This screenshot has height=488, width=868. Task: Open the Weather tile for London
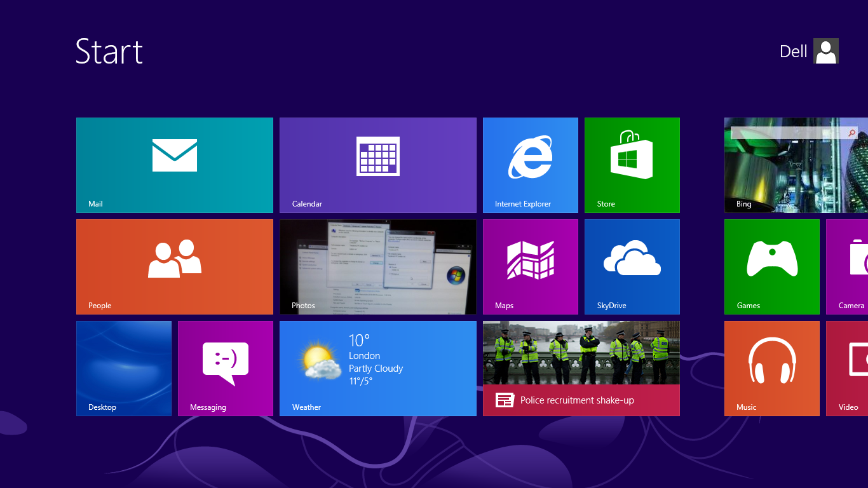(378, 369)
